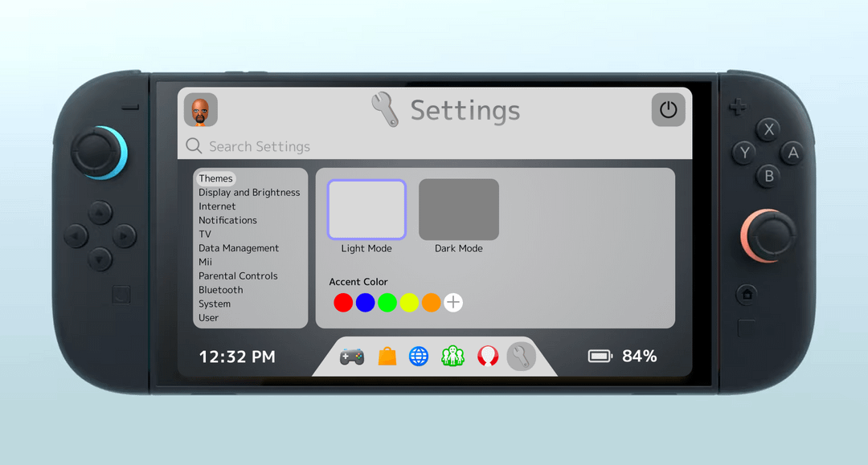The width and height of the screenshot is (868, 465).
Task: Pick the blue accent color
Action: (x=366, y=303)
